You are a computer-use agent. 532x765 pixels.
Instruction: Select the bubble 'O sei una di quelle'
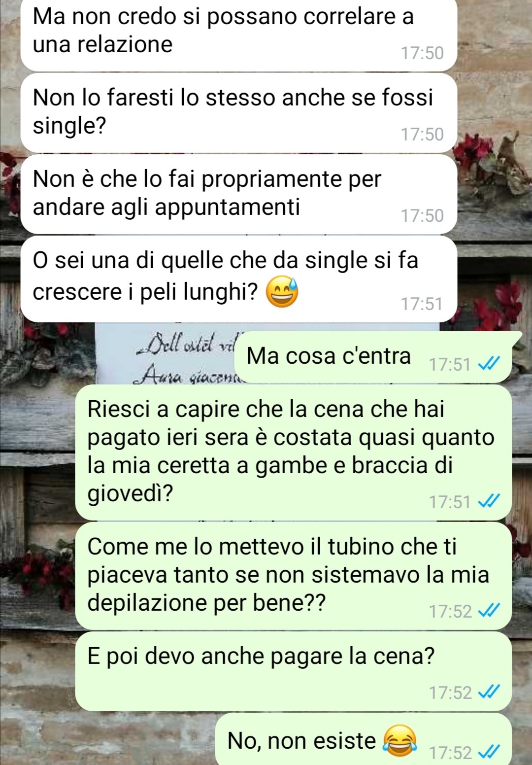coord(239,279)
